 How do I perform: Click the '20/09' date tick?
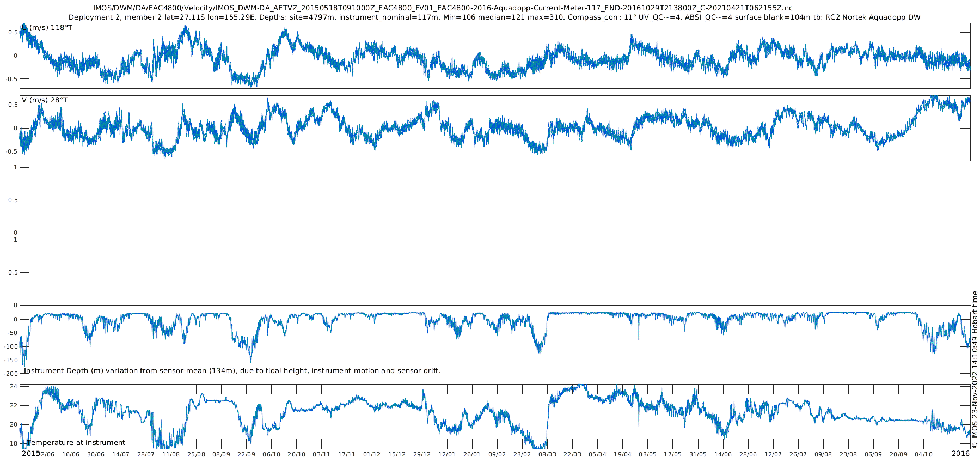pos(899,454)
